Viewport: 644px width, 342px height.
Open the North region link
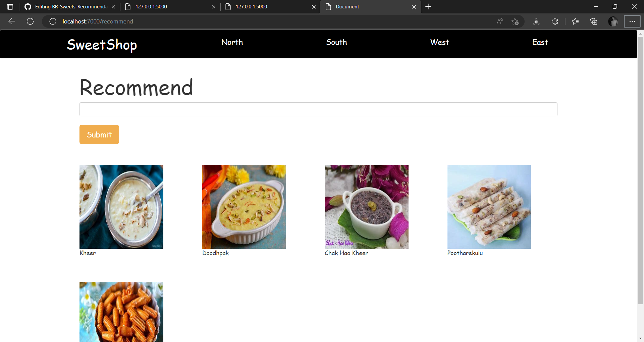[x=232, y=42]
